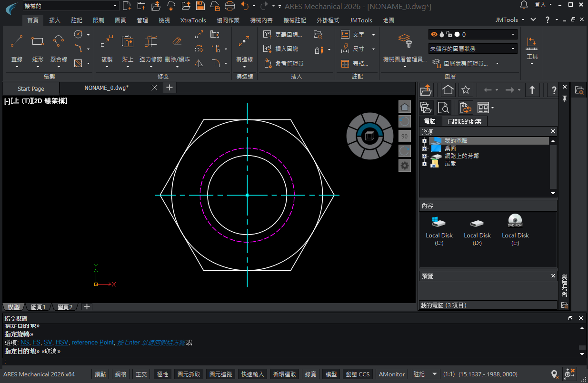Click the 刪除/爆炸 eraser icon
The image size is (588, 383).
(177, 42)
